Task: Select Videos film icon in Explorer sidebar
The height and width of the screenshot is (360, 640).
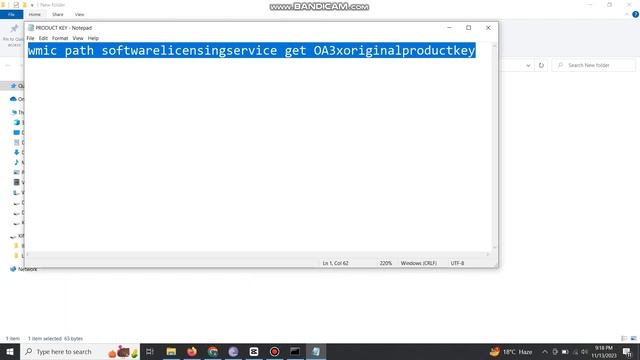Action: tap(16, 182)
